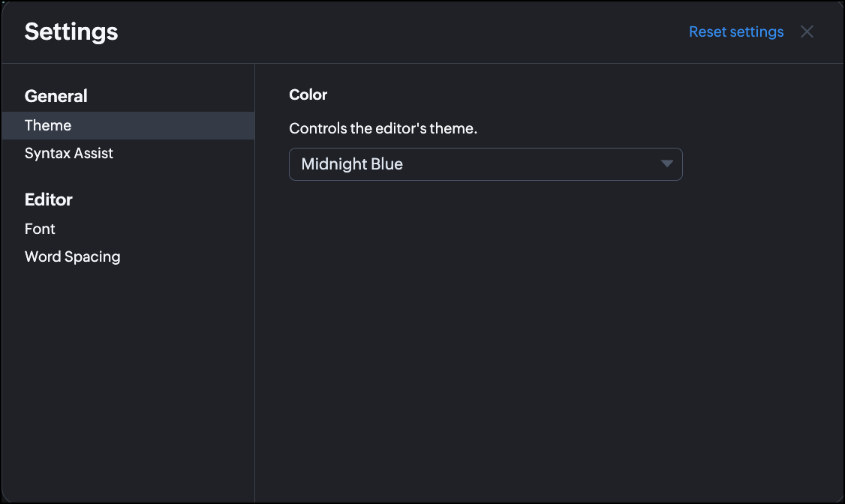
Task: Choose the Font item under Editor
Action: pos(40,229)
